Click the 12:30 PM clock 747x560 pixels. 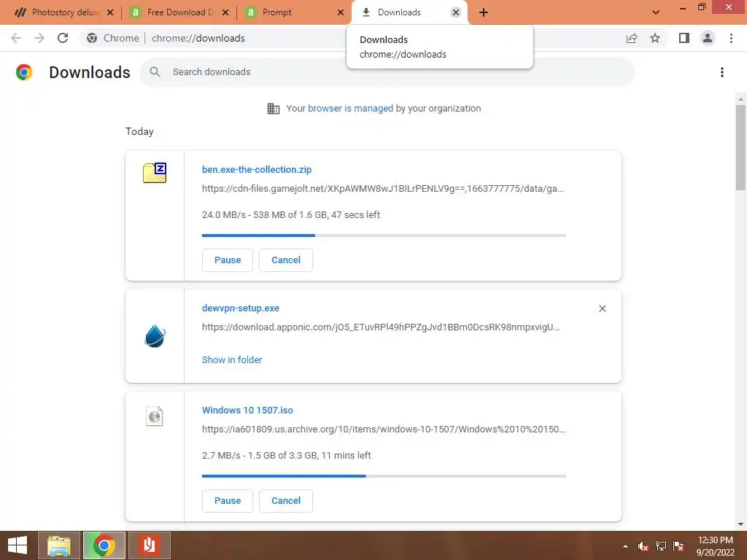pos(715,540)
